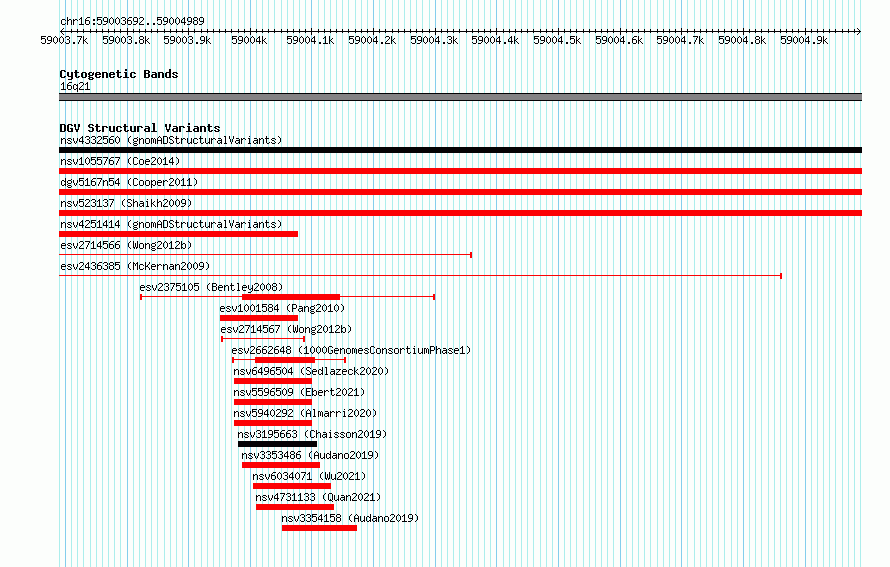This screenshot has width=890, height=567.
Task: Open nsv523137 (Shaikh2009) variant label
Action: [x=126, y=203]
